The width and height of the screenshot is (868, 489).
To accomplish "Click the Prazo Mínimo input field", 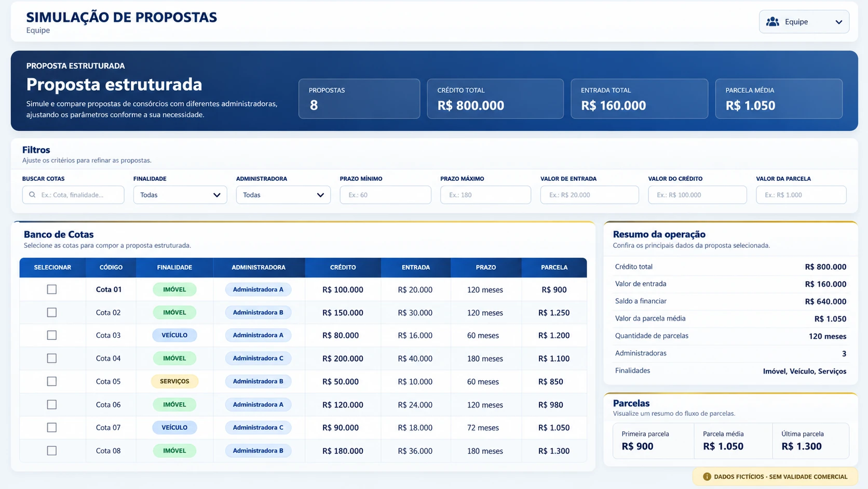I will (385, 195).
